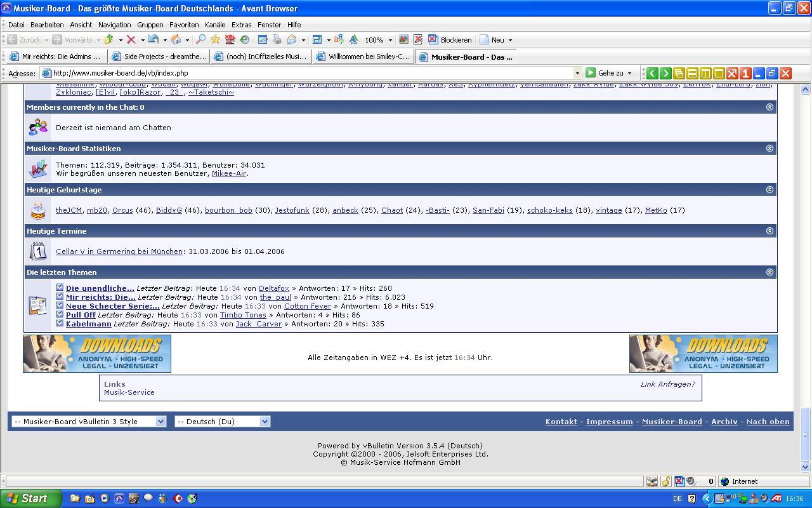Click the birthday cake icon
The height and width of the screenshot is (508, 812).
38,210
